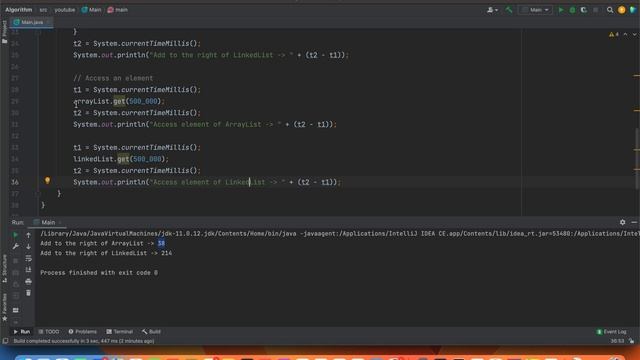Toggle tool window bars icon in status bar

pyautogui.click(x=5, y=341)
